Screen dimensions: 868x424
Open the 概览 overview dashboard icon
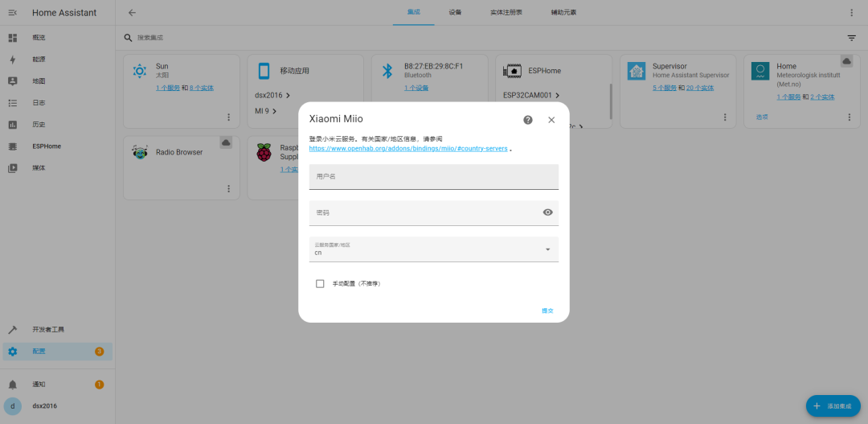click(x=13, y=38)
